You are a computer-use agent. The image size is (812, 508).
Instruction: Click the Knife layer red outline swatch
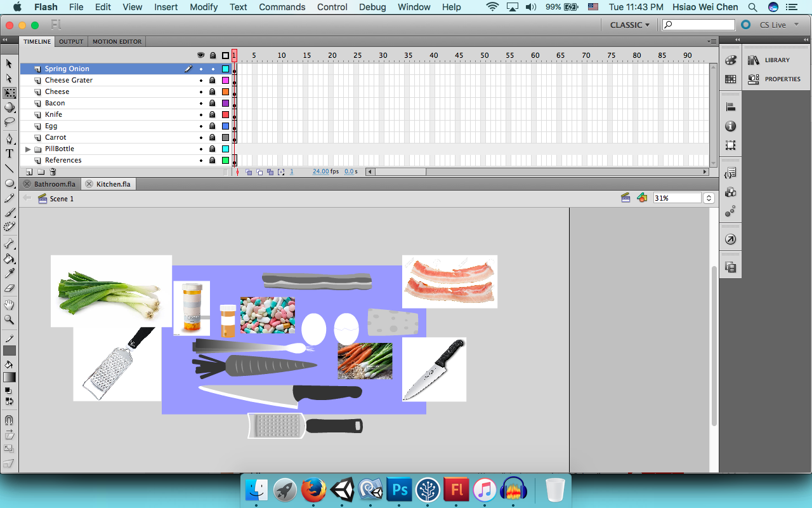click(225, 115)
